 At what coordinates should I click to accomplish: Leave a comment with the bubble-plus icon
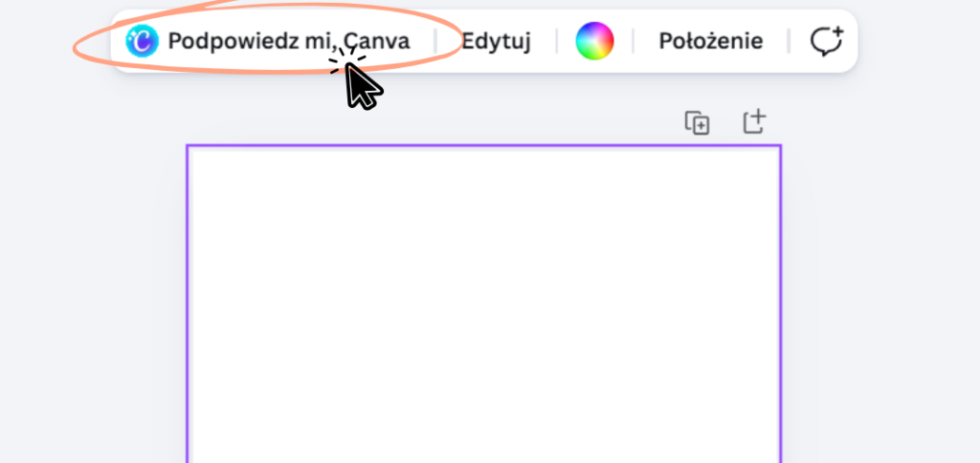826,41
